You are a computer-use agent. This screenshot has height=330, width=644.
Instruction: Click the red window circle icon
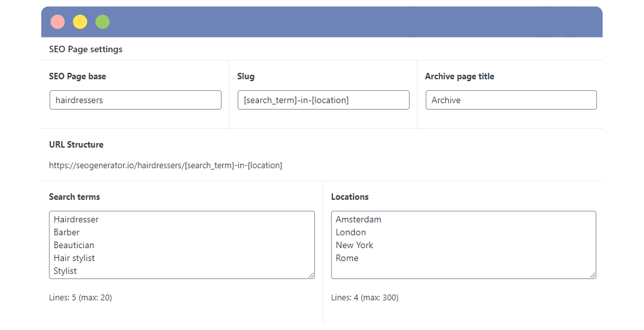tap(57, 22)
